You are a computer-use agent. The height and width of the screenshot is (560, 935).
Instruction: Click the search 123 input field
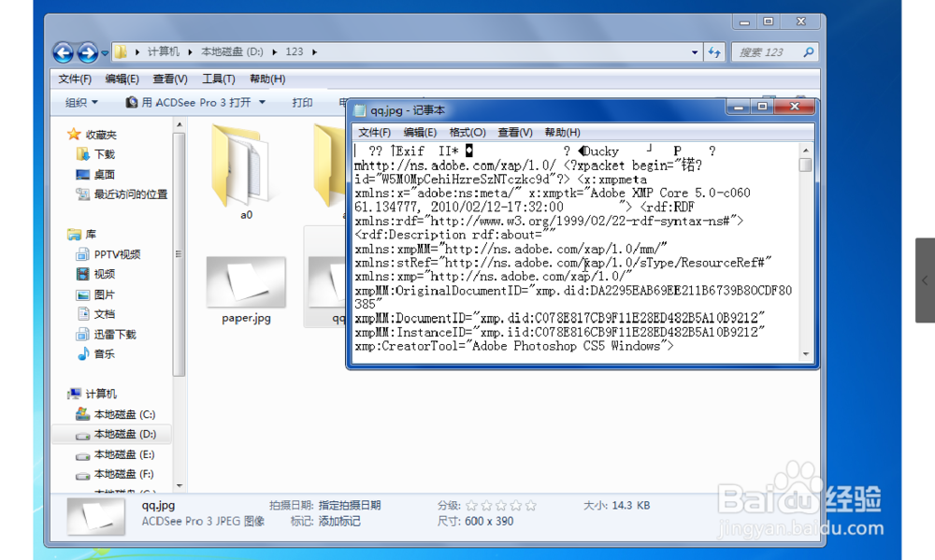click(768, 52)
